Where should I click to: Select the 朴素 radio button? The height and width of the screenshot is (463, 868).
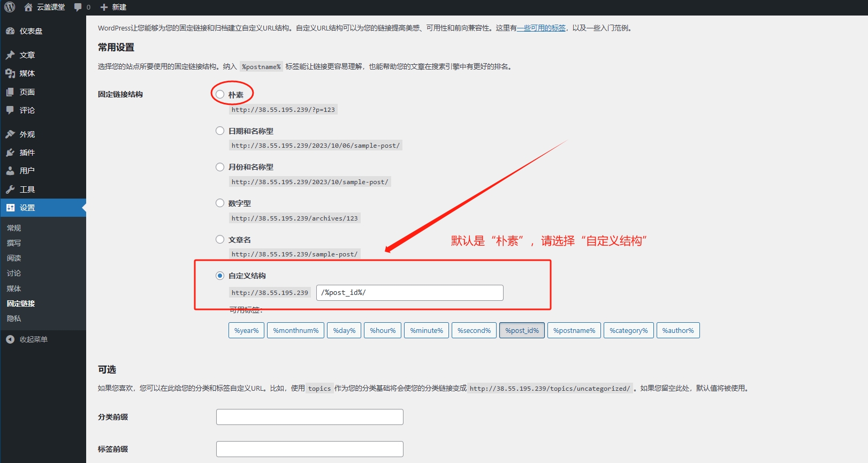coord(220,94)
